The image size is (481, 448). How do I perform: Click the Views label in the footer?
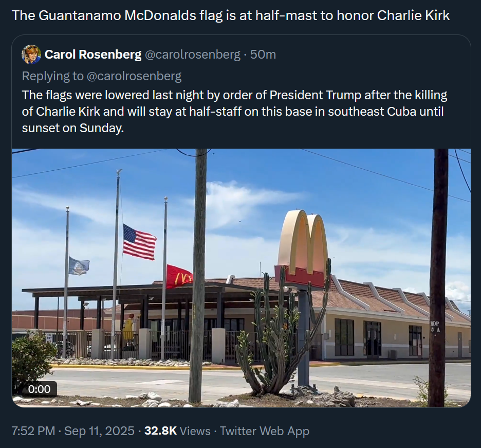(x=195, y=431)
